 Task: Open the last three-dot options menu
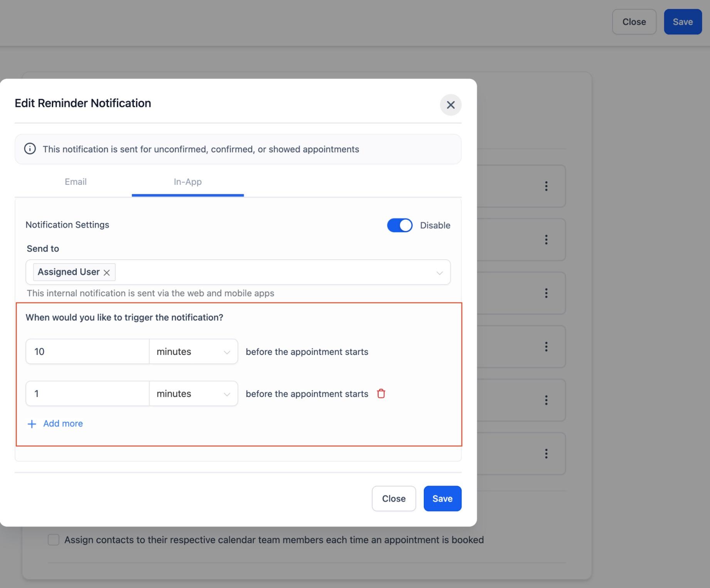tap(546, 453)
